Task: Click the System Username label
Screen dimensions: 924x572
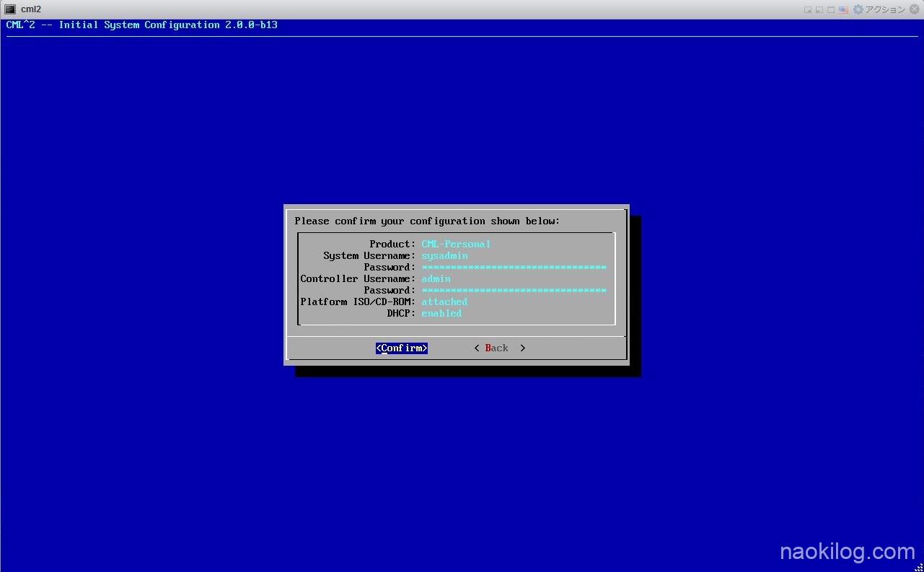Action: pyautogui.click(x=369, y=256)
